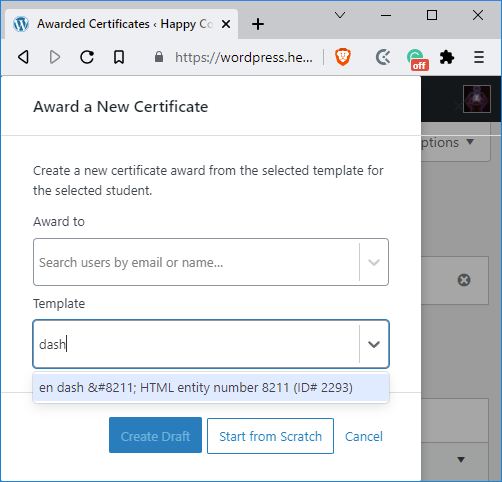Open the extensions puzzle icon

(x=447, y=57)
